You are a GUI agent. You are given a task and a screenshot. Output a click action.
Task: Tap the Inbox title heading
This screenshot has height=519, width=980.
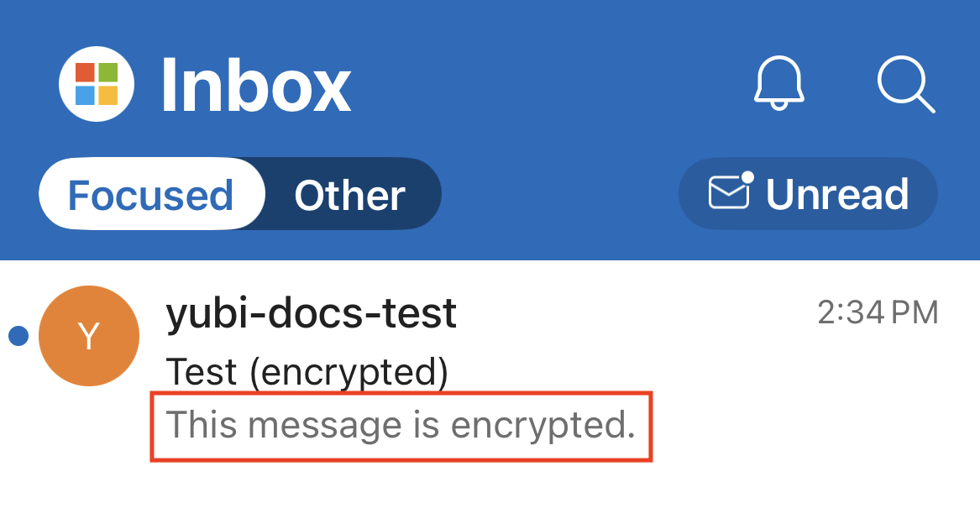tap(255, 85)
